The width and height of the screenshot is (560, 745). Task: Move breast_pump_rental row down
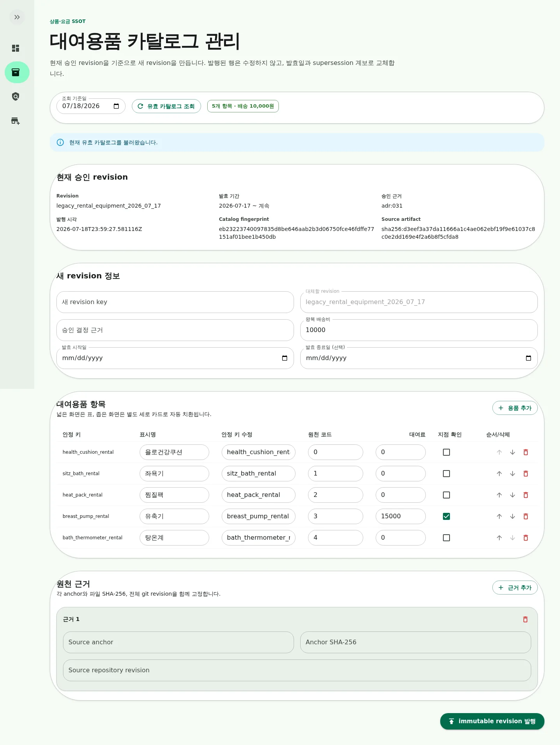[513, 516]
